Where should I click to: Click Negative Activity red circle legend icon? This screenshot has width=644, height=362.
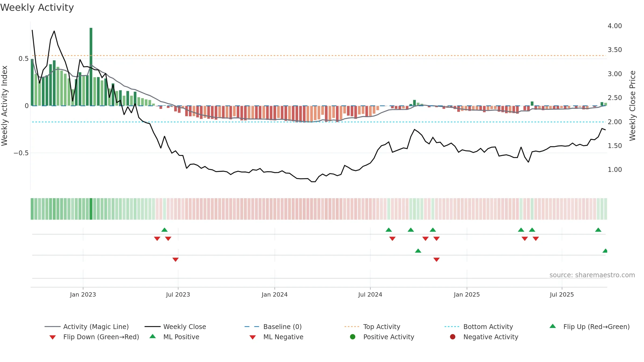click(x=453, y=337)
